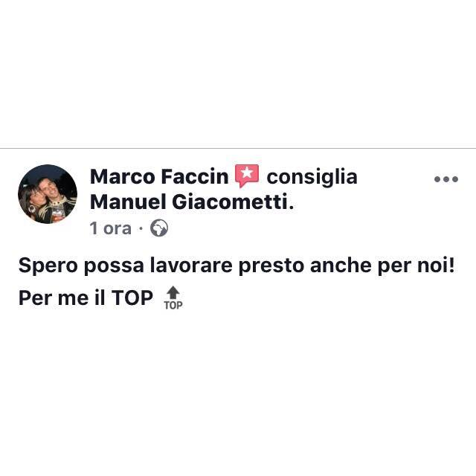Open Marco Faccin's profile name link
476x476 pixels.
coord(159,176)
